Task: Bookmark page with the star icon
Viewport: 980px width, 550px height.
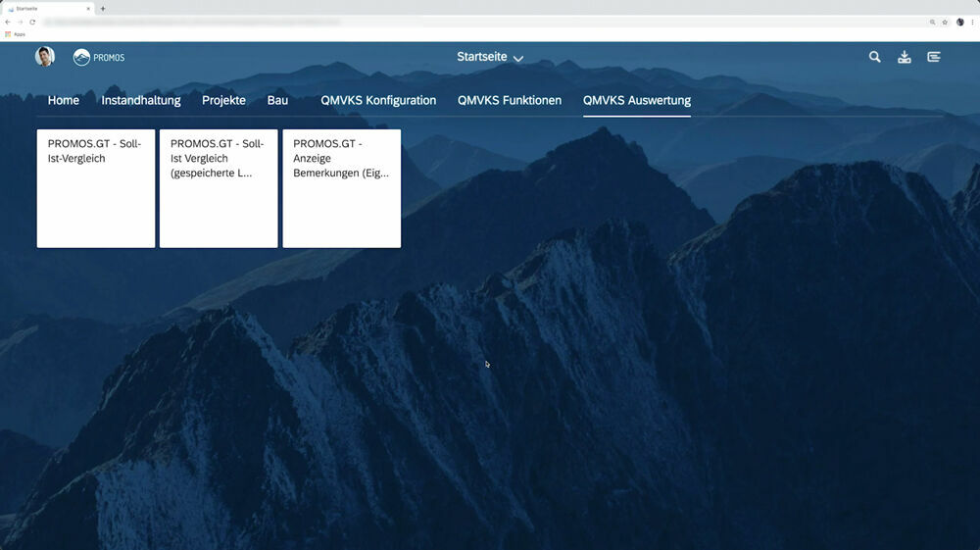Action: (x=945, y=22)
